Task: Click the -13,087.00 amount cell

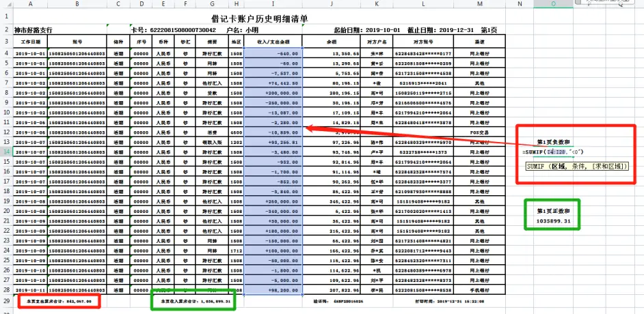Action: pos(273,113)
